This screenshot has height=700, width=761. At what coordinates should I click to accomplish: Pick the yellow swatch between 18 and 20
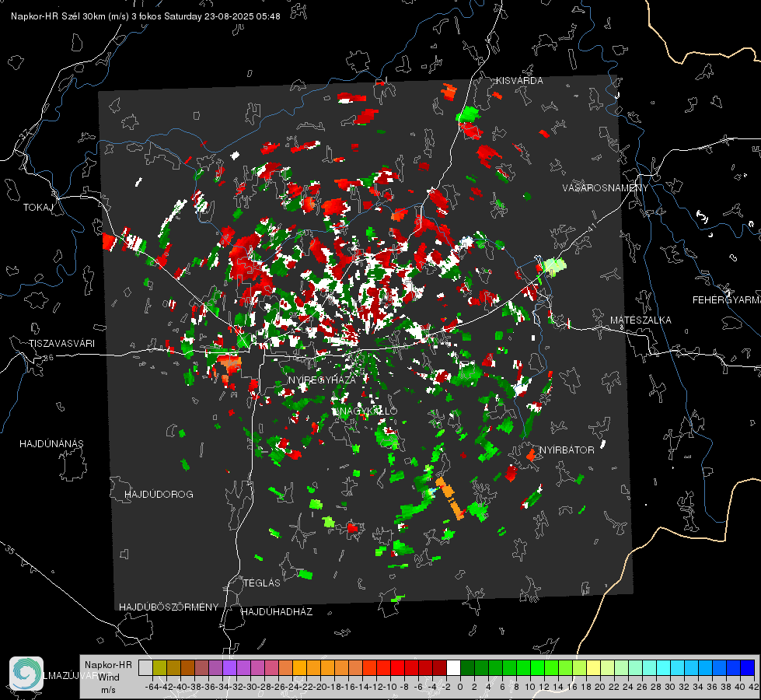click(x=594, y=667)
